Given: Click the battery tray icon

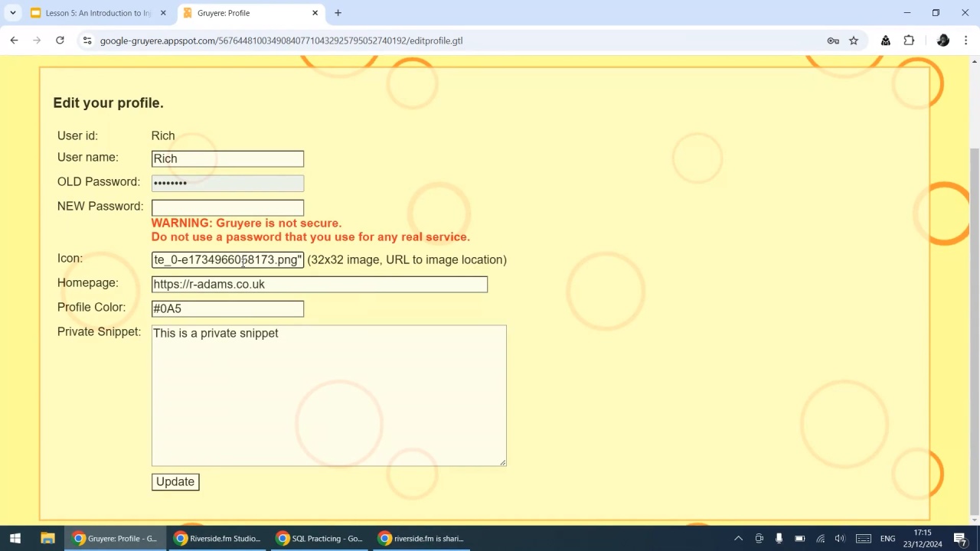Looking at the screenshot, I should [x=799, y=538].
